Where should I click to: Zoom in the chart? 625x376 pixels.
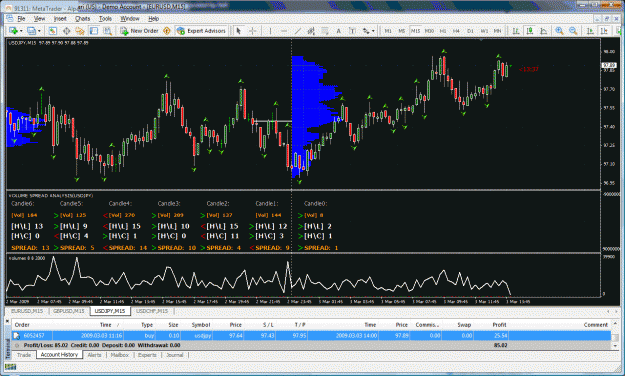coord(559,31)
